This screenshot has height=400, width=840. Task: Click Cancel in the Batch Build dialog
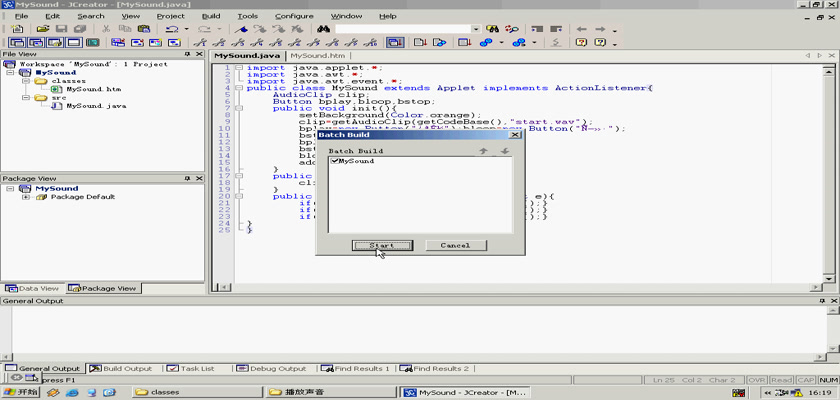pos(456,245)
